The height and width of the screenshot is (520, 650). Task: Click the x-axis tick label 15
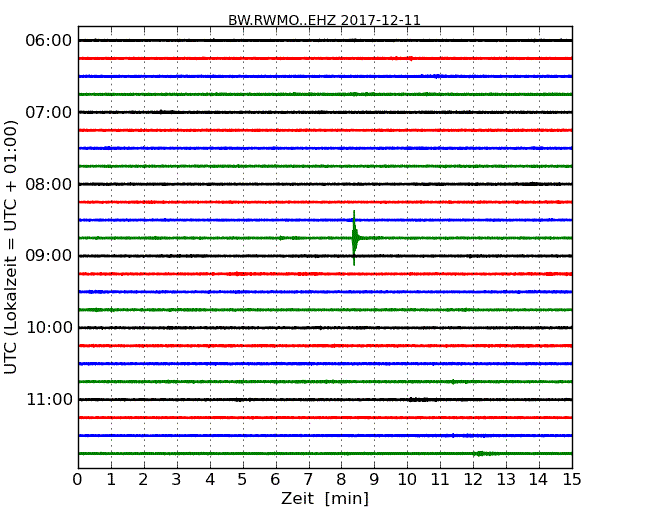(x=572, y=479)
